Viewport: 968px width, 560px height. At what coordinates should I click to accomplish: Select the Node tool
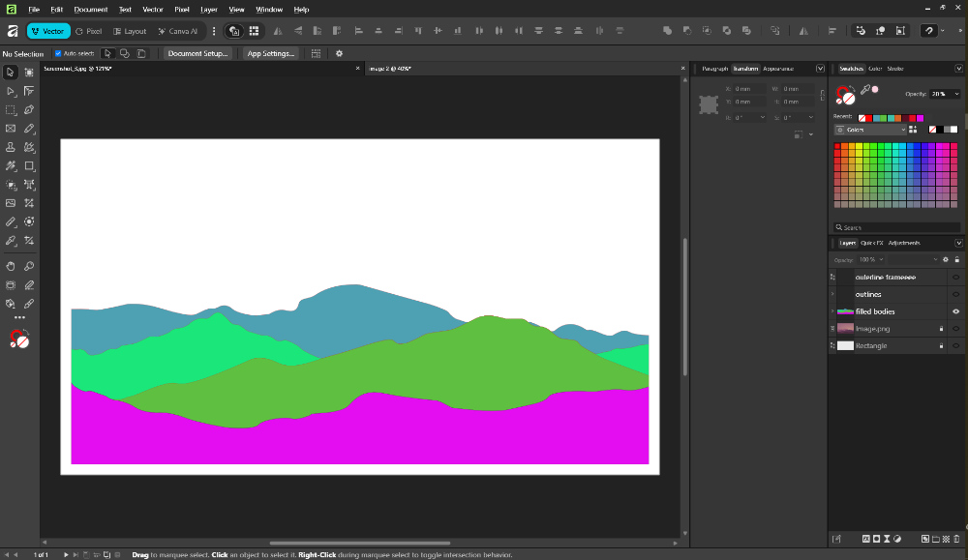(11, 91)
